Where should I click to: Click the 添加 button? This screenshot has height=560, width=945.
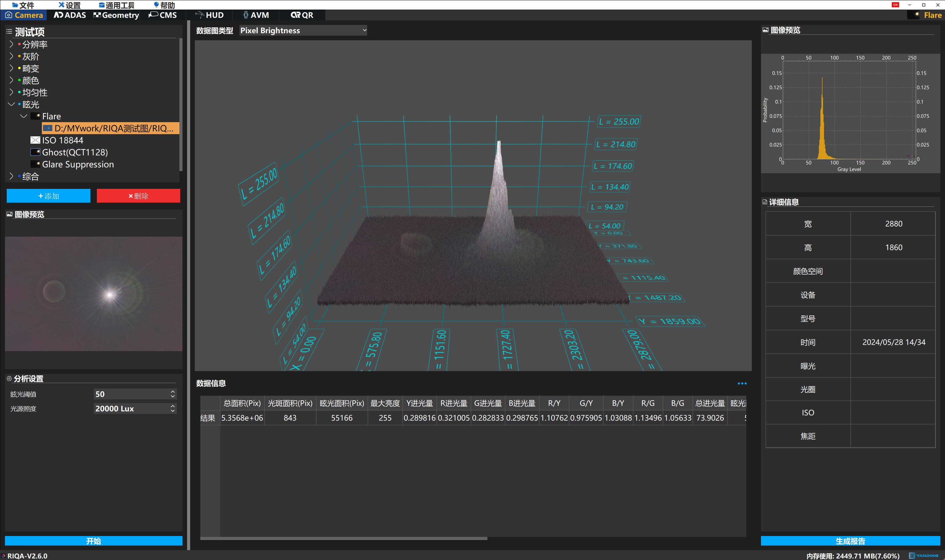pyautogui.click(x=48, y=196)
